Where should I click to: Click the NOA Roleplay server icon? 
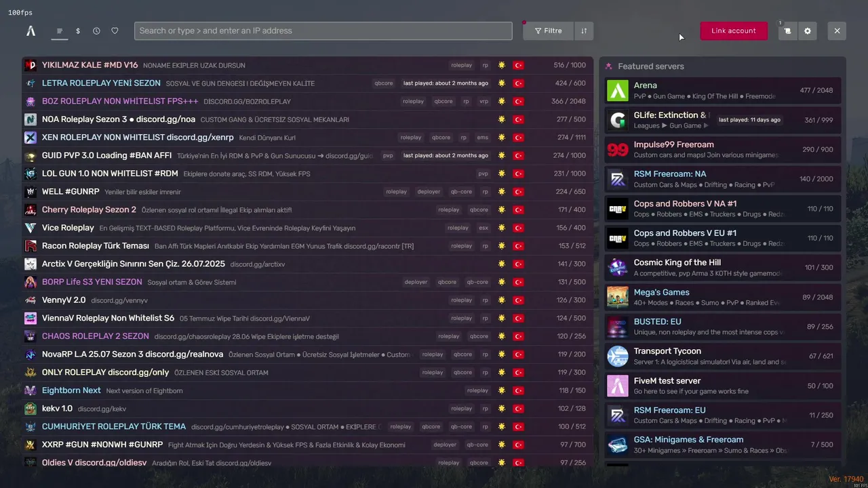pos(31,119)
